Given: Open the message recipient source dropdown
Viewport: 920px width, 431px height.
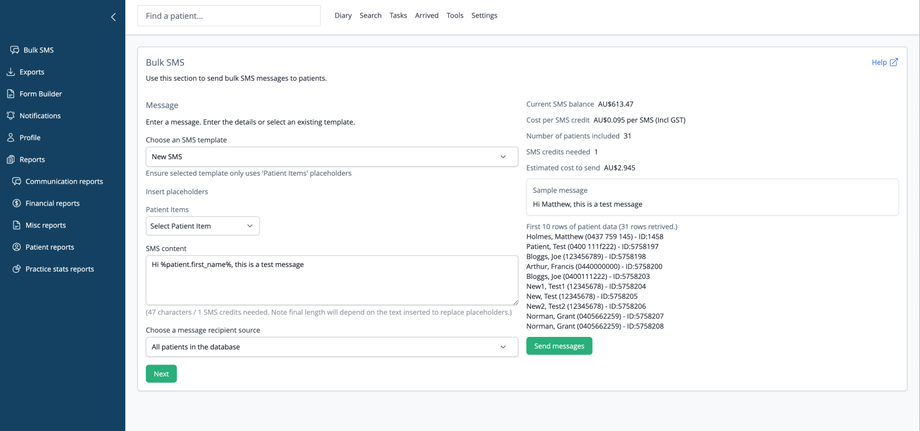Looking at the screenshot, I should [x=331, y=347].
